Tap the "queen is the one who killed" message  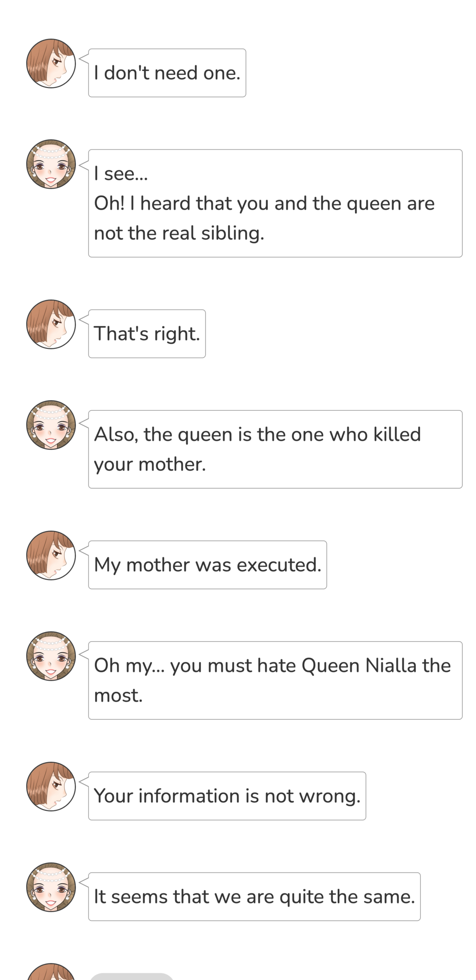click(x=275, y=449)
